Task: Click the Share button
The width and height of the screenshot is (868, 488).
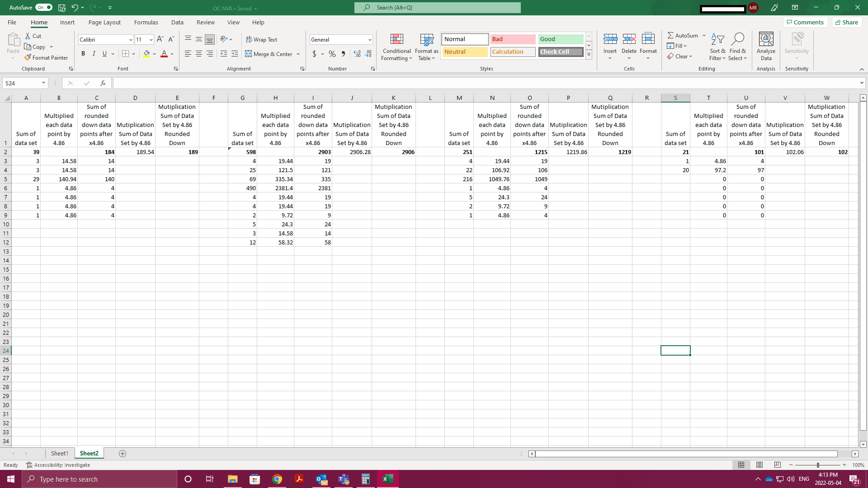Action: (847, 22)
